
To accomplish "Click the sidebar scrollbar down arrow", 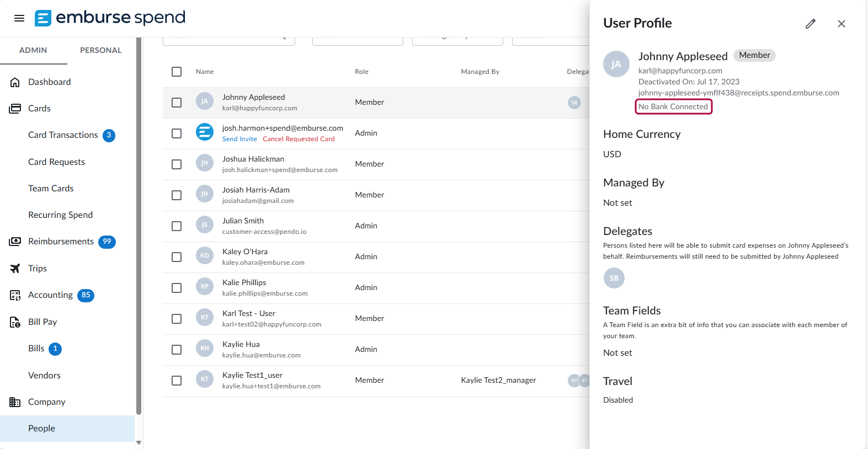I will point(139,442).
